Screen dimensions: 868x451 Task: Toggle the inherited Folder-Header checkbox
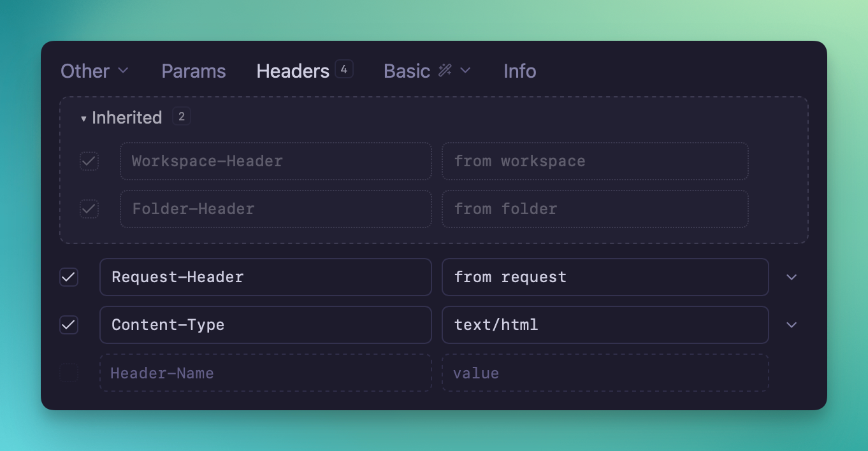pos(89,209)
